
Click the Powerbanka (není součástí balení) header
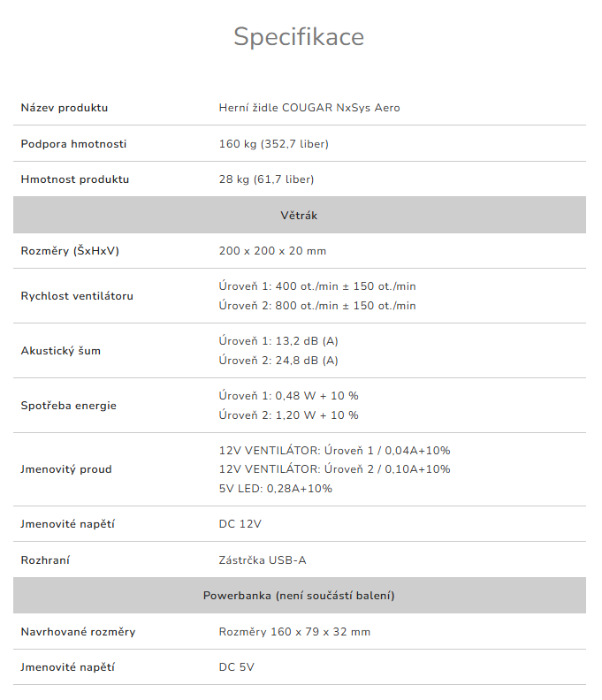(x=299, y=596)
